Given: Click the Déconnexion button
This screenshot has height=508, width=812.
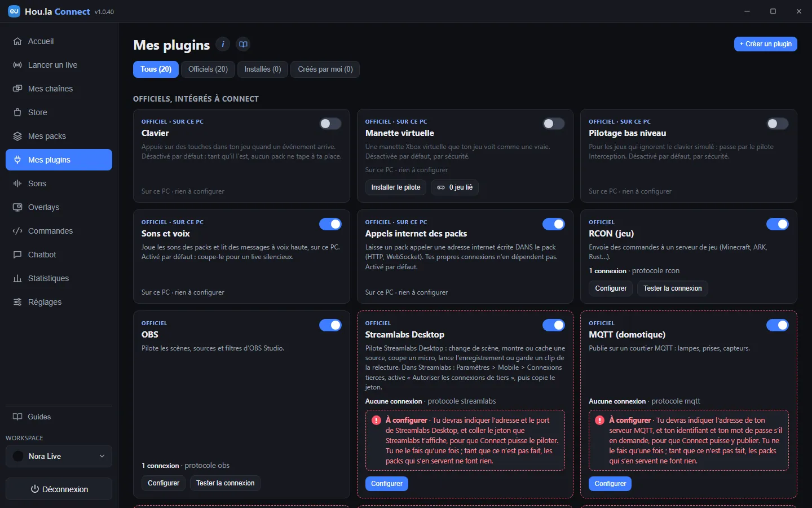Looking at the screenshot, I should click(x=59, y=489).
